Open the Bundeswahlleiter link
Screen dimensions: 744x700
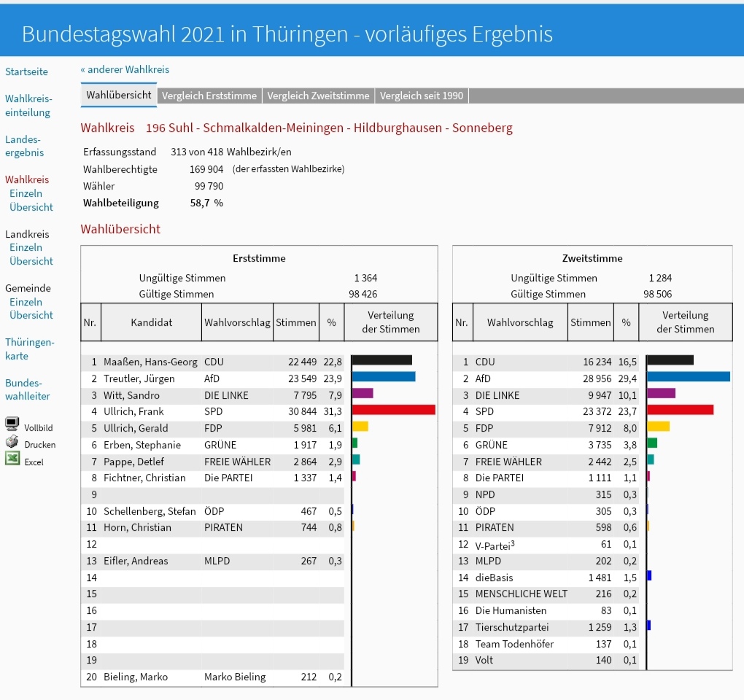pyautogui.click(x=28, y=389)
